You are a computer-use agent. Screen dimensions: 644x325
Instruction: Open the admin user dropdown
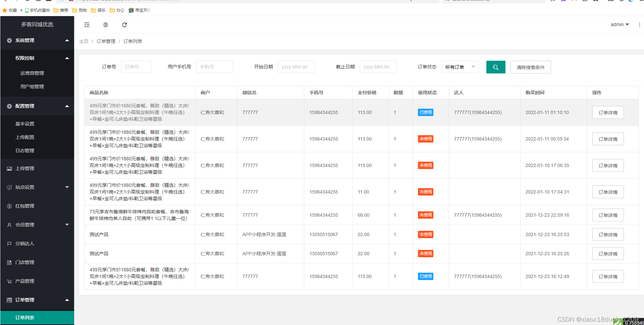(620, 24)
